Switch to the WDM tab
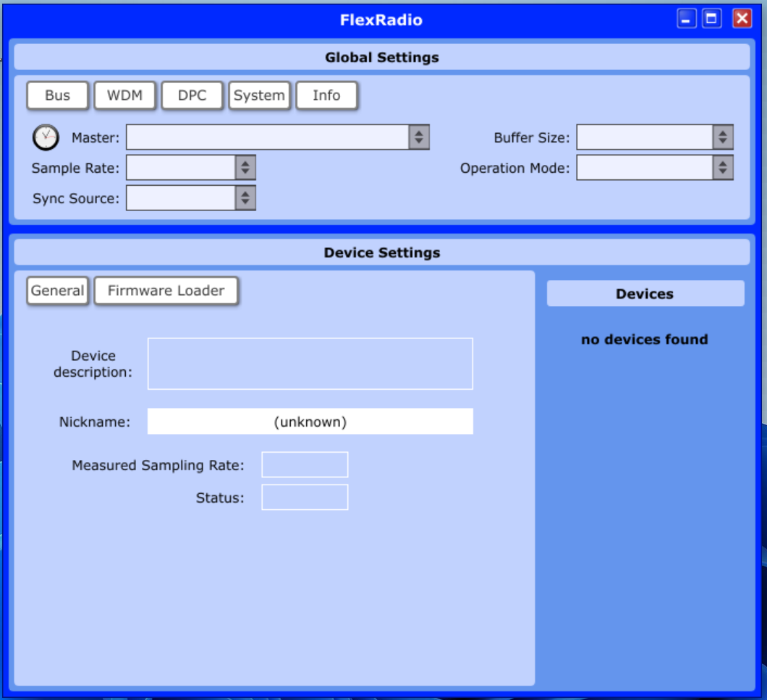Screen dimensions: 767x700 click(124, 95)
